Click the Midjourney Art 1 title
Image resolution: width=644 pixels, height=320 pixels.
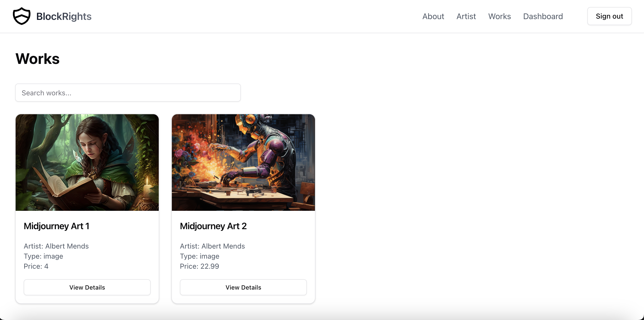point(56,226)
